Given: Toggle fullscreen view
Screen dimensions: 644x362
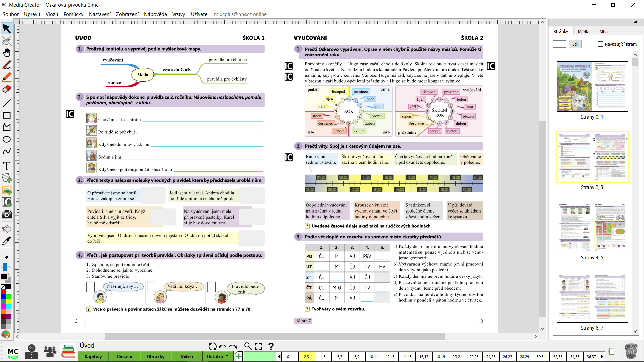Looking at the screenshot, I should tap(258, 346).
